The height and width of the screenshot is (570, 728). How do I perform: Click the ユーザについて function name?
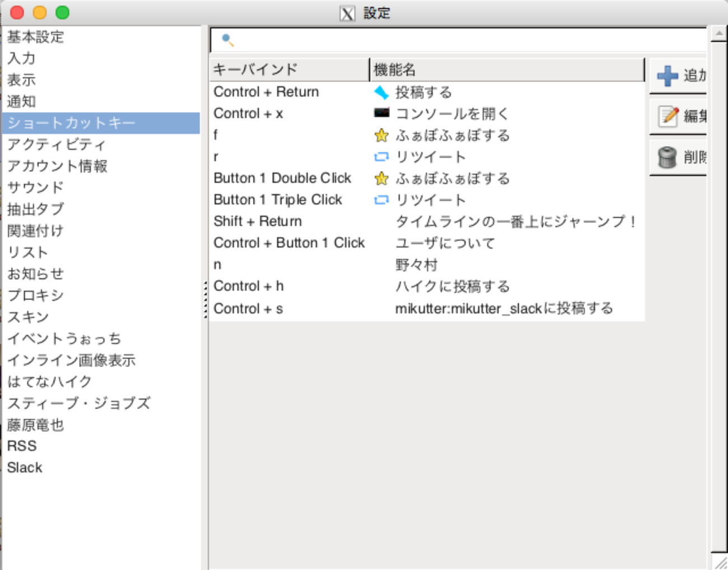coord(445,243)
